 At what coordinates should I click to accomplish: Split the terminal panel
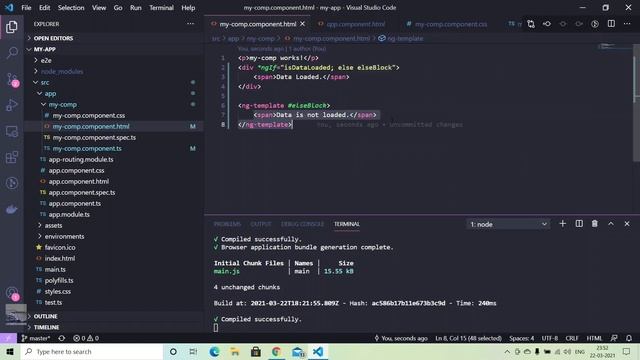[x=579, y=224]
